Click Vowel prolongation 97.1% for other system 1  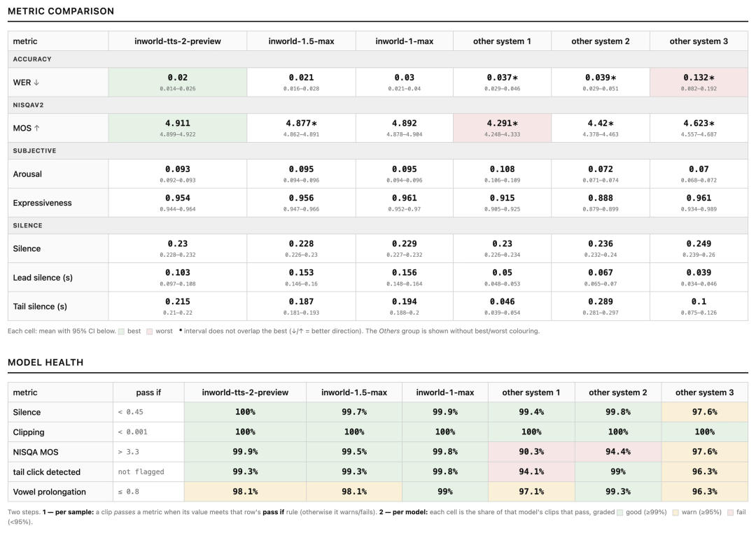point(531,492)
